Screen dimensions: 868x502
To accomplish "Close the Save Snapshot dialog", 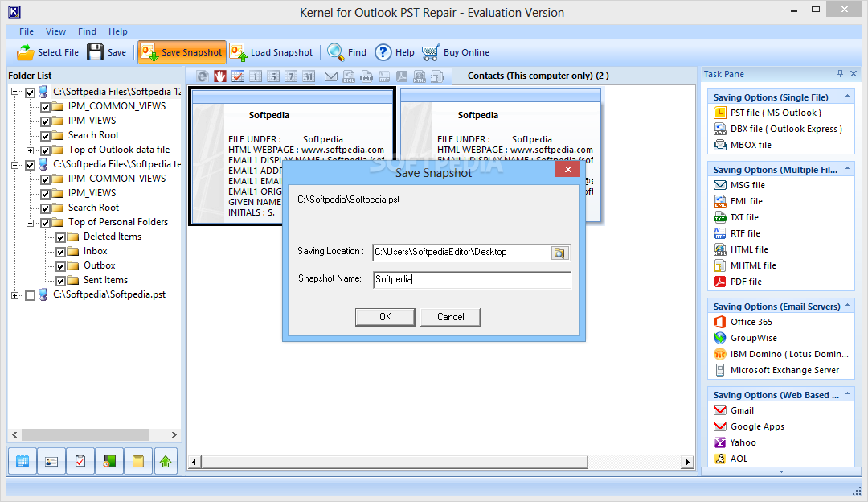I will (568, 170).
